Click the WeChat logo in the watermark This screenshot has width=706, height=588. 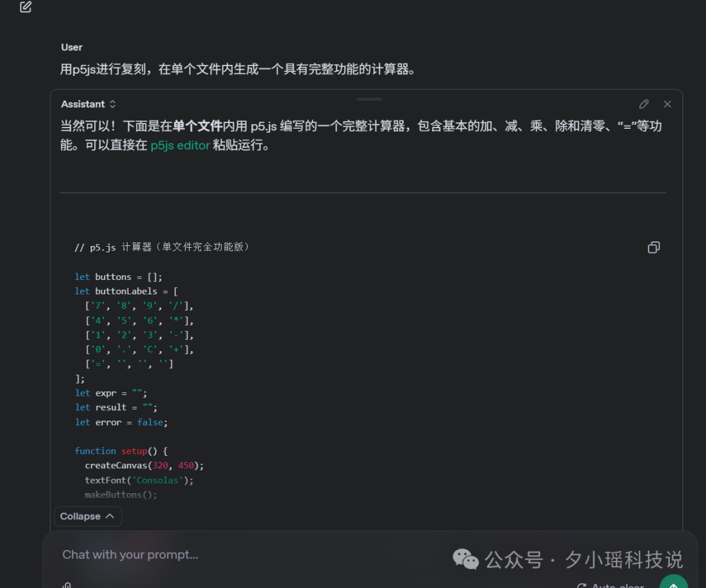pos(465,559)
